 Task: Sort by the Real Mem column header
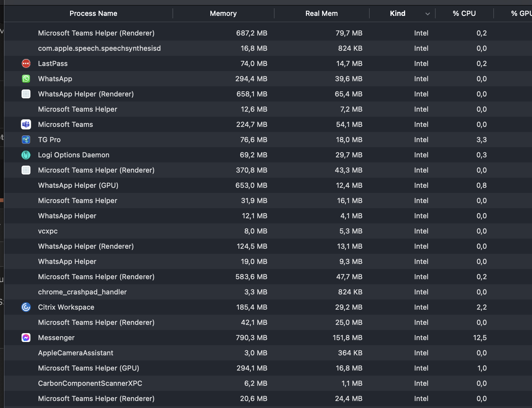(x=321, y=13)
